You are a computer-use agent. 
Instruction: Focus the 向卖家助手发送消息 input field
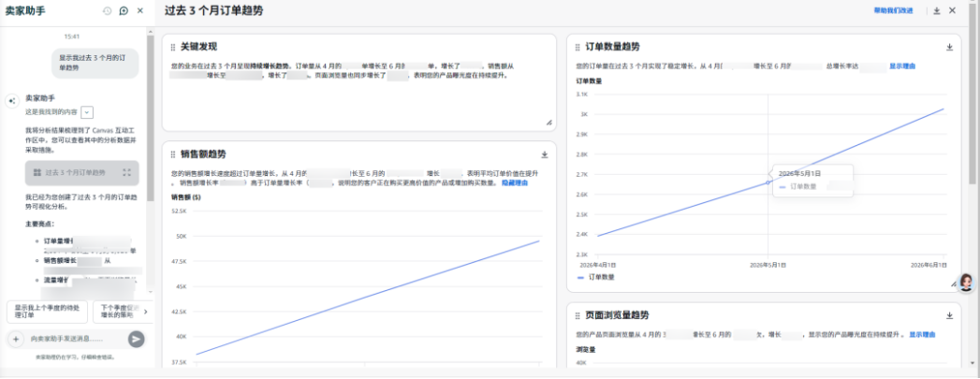click(75, 339)
